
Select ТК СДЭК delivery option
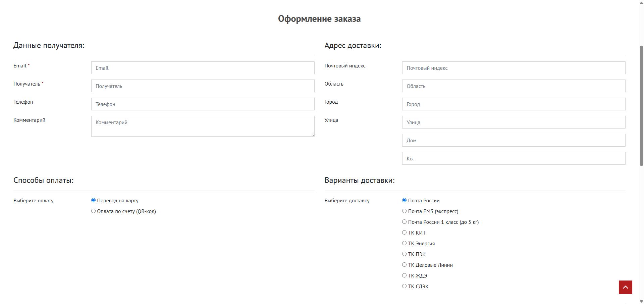[404, 286]
